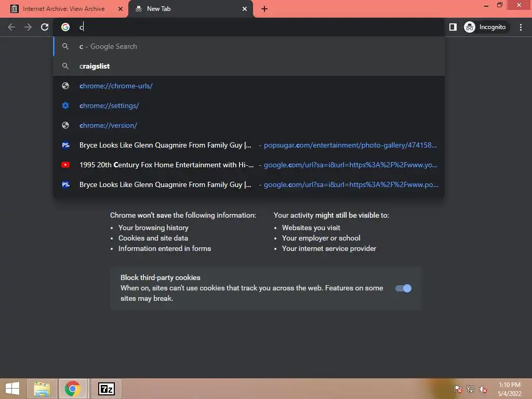Click the browser back arrow

point(11,27)
